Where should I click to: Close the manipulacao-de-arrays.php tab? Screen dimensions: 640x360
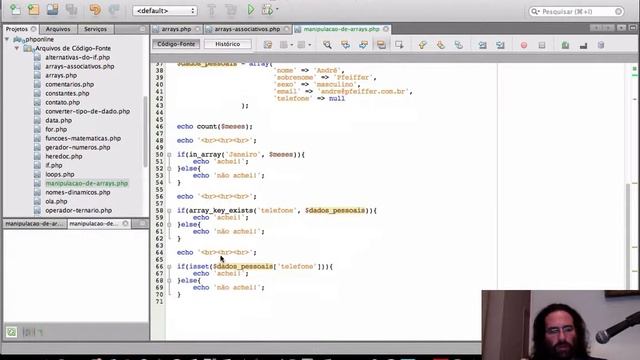tap(386, 29)
